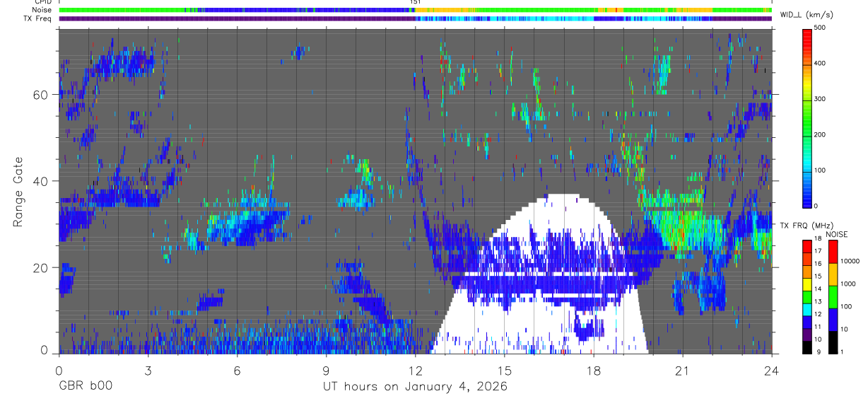Click the '14' MHz label on TX FRQ legend
The height and width of the screenshot is (401, 868).
tap(817, 290)
